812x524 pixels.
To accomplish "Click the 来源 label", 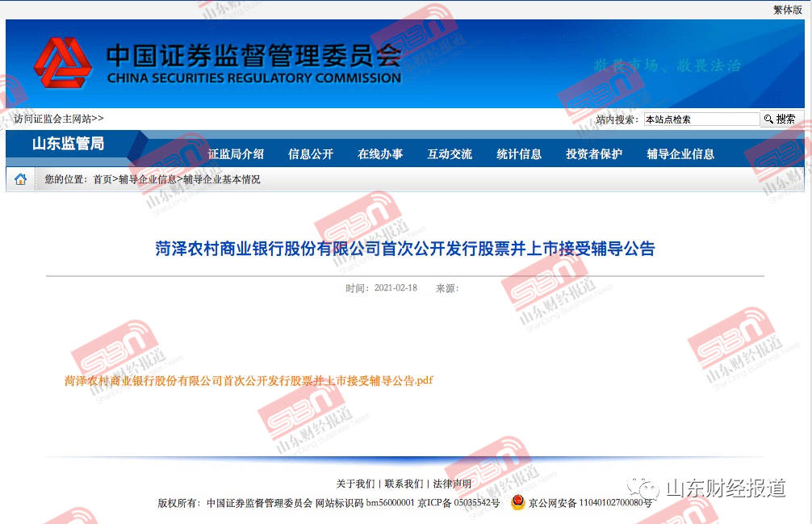I will point(447,288).
